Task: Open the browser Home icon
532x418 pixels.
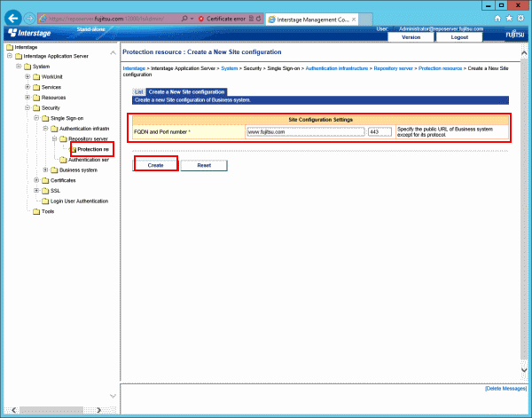Action: 497,19
